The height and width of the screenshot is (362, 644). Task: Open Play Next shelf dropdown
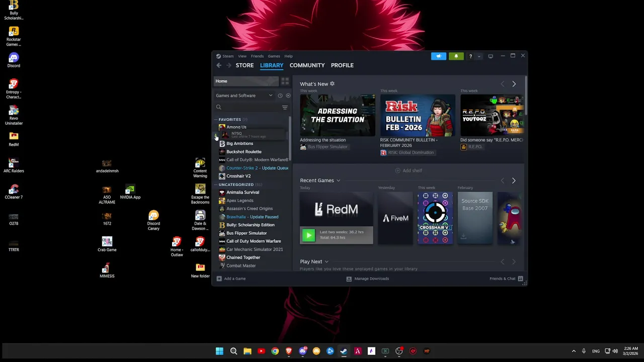coord(327,262)
